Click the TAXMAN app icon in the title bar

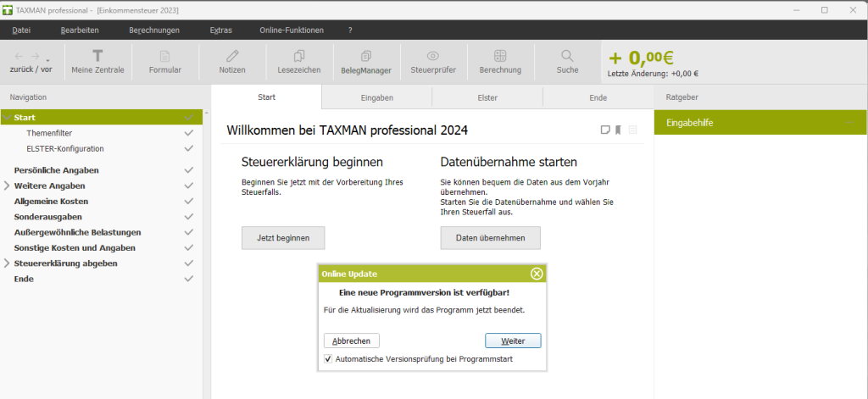point(7,10)
